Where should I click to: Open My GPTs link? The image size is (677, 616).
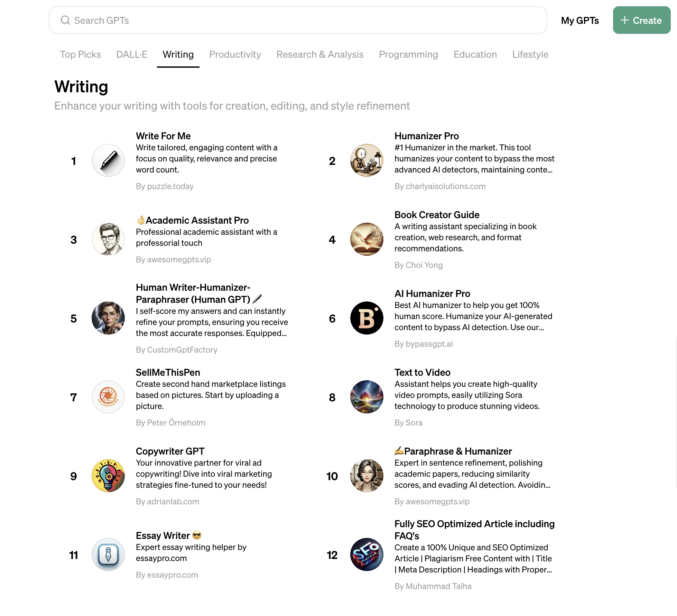click(580, 20)
